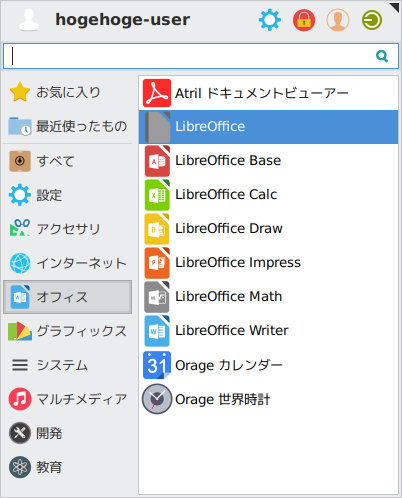The width and height of the screenshot is (402, 498).
Task: Show 最近使ったもの items
Action: click(68, 126)
